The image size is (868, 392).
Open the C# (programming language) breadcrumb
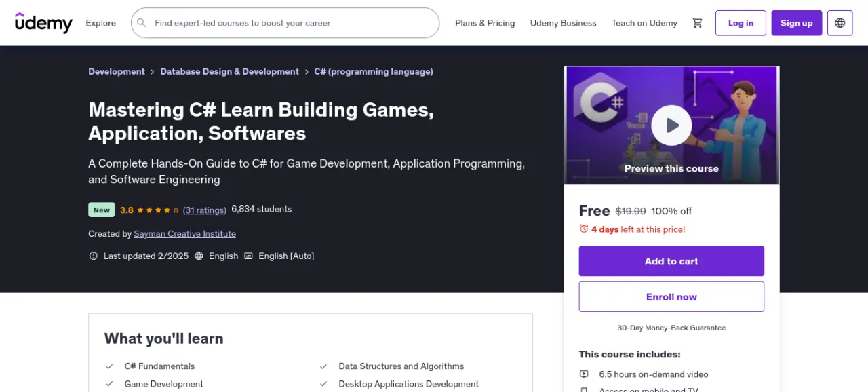[374, 71]
